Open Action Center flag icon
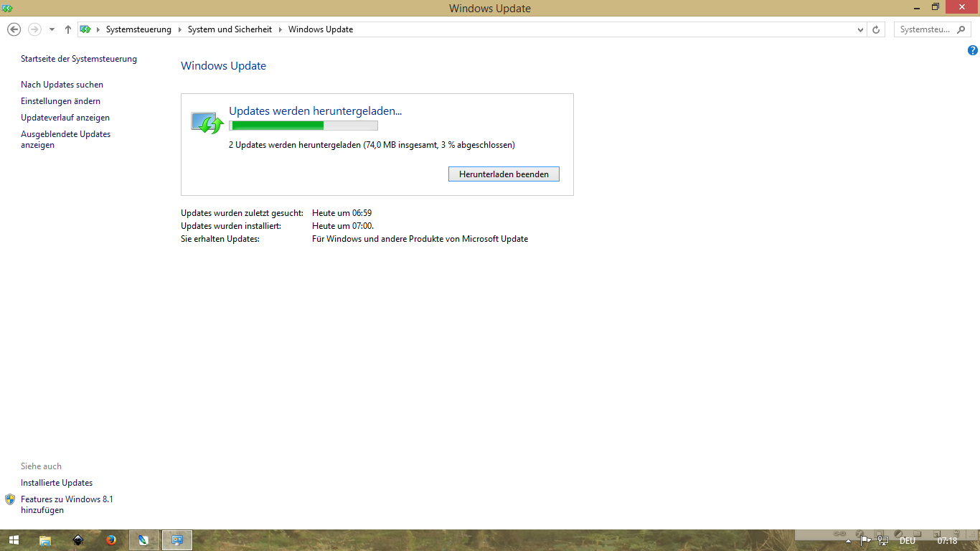 (x=866, y=541)
